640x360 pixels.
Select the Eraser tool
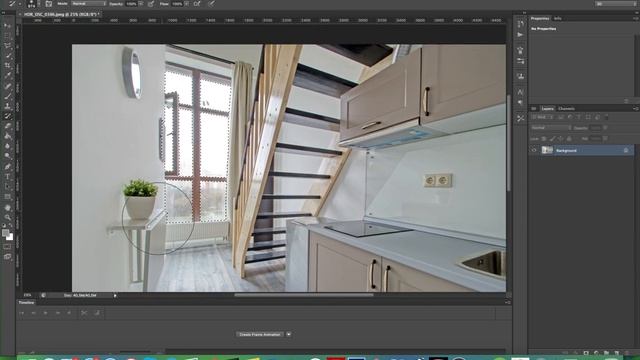[7, 126]
